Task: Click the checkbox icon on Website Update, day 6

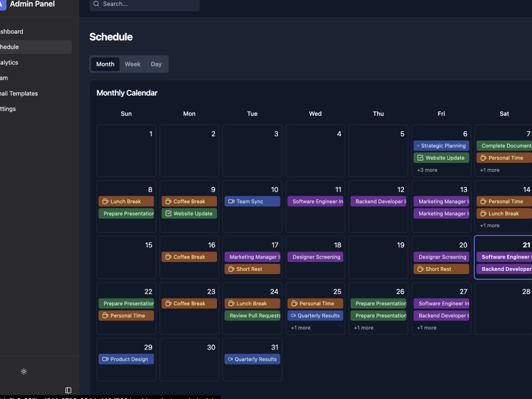Action: pos(420,157)
